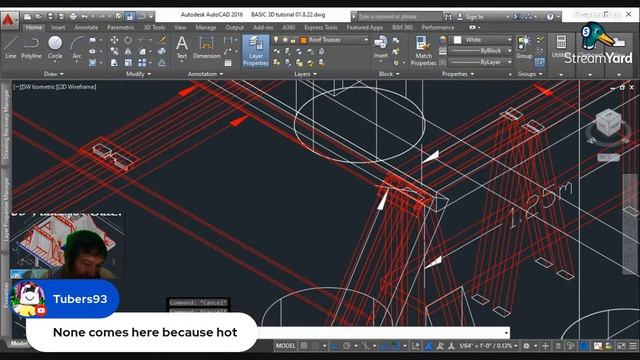Toggle the clean screen icon in status bar

point(621,346)
